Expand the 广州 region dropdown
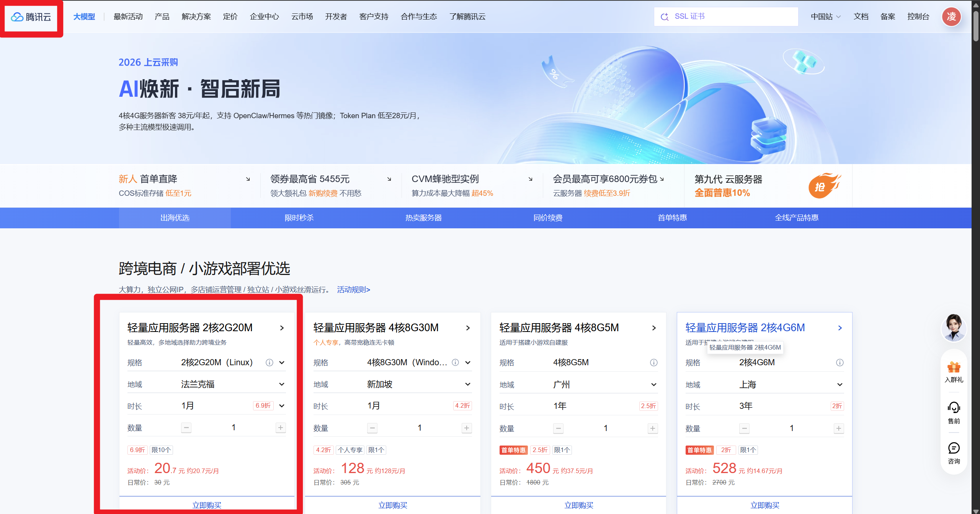The height and width of the screenshot is (514, 980). click(x=654, y=384)
